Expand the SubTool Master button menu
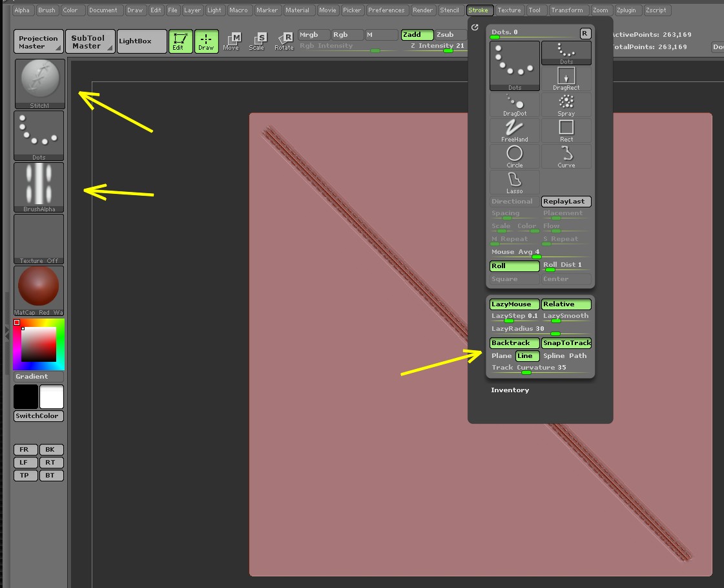This screenshot has height=588, width=724. point(90,42)
